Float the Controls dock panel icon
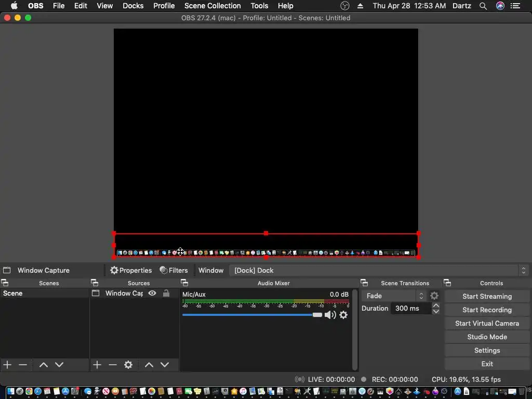Viewport: 532px width, 399px height. click(x=447, y=283)
